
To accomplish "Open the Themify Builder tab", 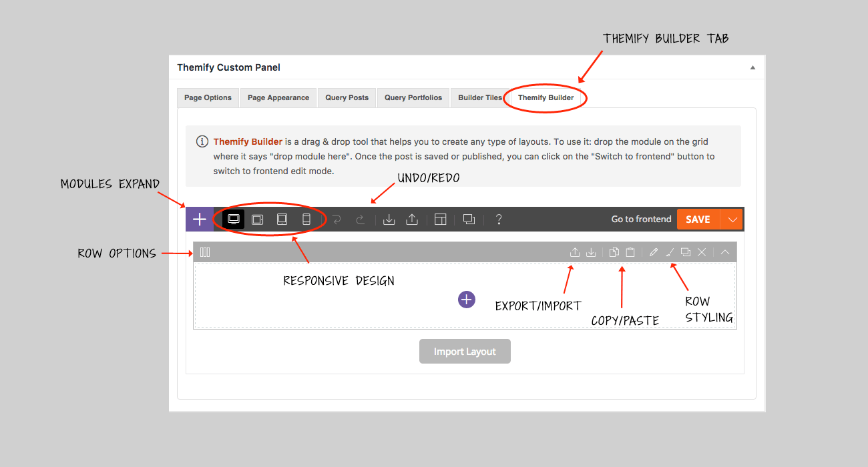I will pyautogui.click(x=546, y=97).
